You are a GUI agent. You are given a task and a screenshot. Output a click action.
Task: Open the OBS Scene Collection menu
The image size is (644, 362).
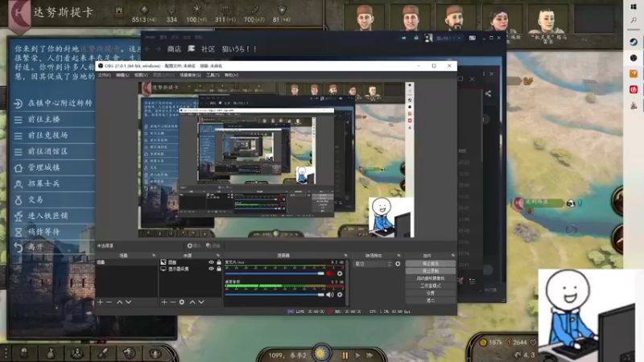point(190,75)
